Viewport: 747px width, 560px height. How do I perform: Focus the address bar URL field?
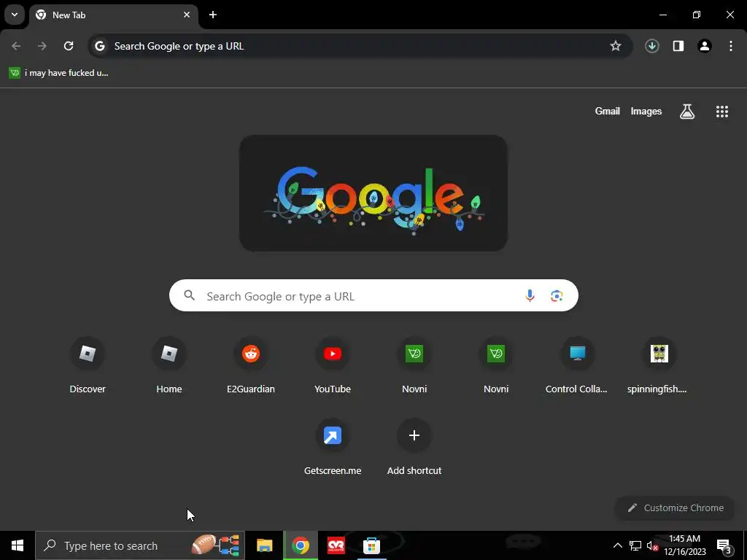tap(360, 46)
